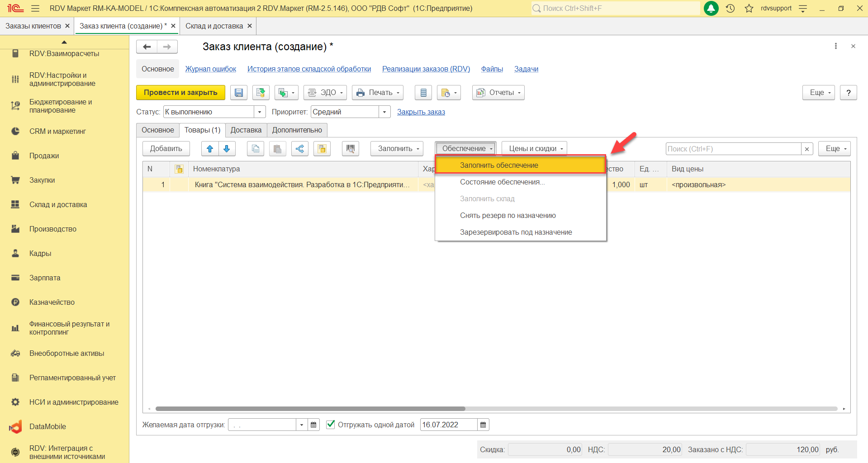The height and width of the screenshot is (463, 868).
Task: Click the save document floppy disk icon
Action: point(238,93)
